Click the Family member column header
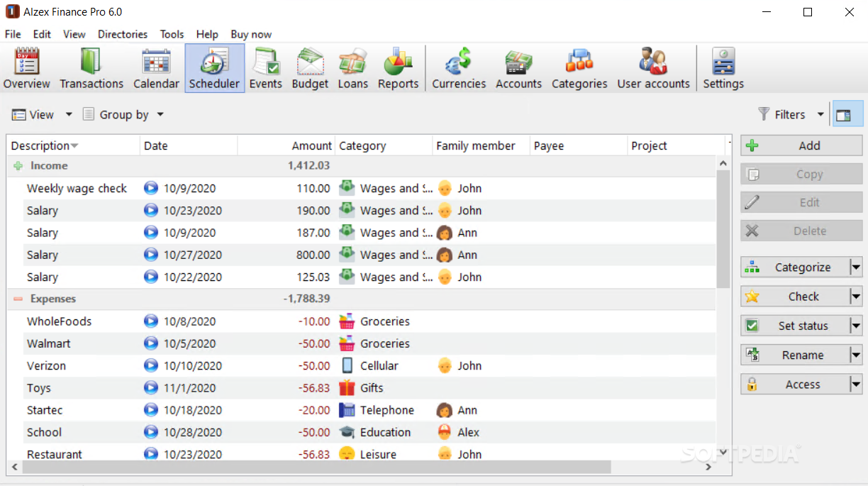The height and width of the screenshot is (486, 868). (x=482, y=145)
